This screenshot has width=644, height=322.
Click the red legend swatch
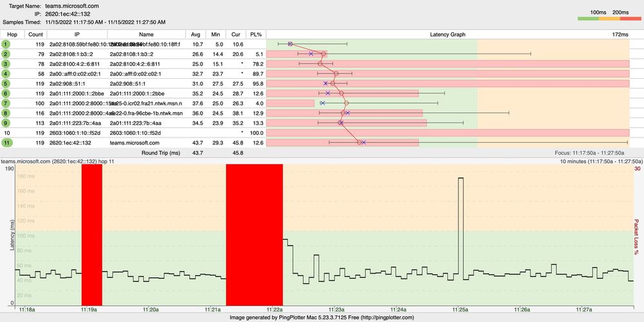[630, 19]
